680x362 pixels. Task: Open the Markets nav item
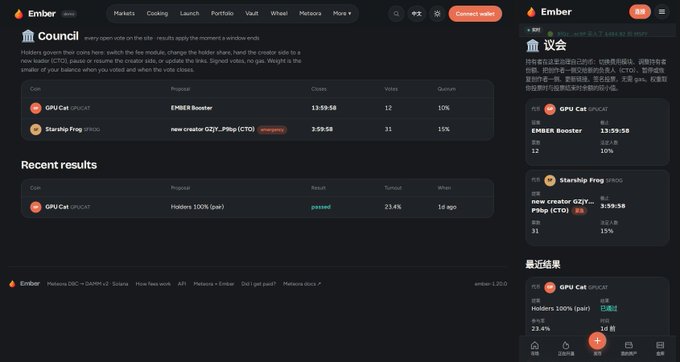tap(124, 13)
